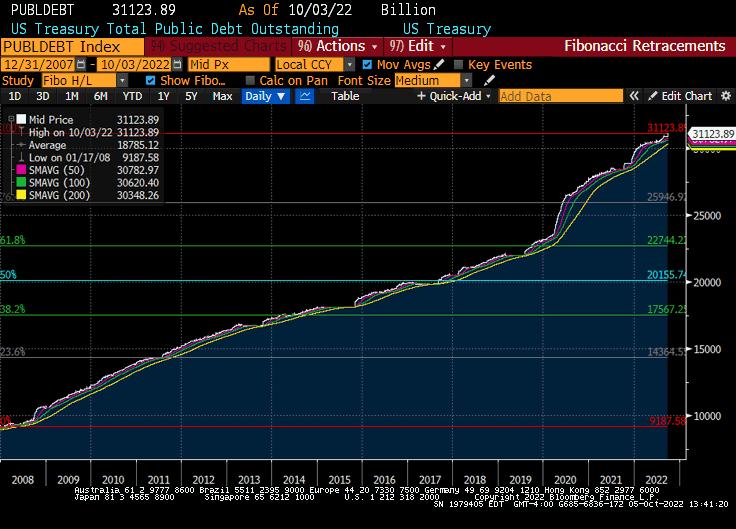736x529 pixels.
Task: Click the Low marker icon in legend
Action: pos(21,157)
